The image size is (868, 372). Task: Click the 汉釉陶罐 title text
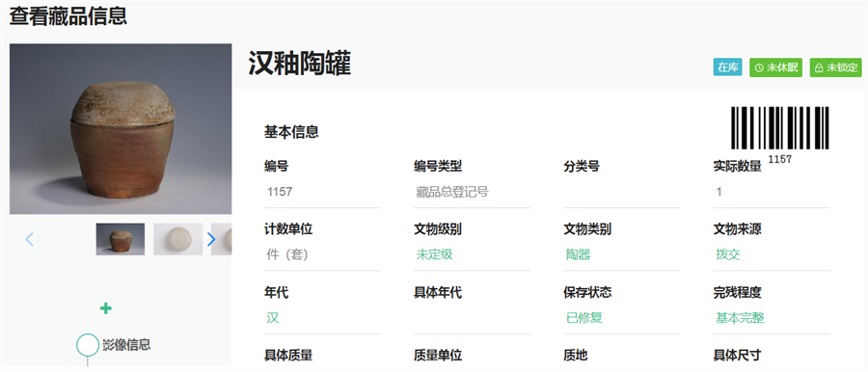pyautogui.click(x=300, y=64)
